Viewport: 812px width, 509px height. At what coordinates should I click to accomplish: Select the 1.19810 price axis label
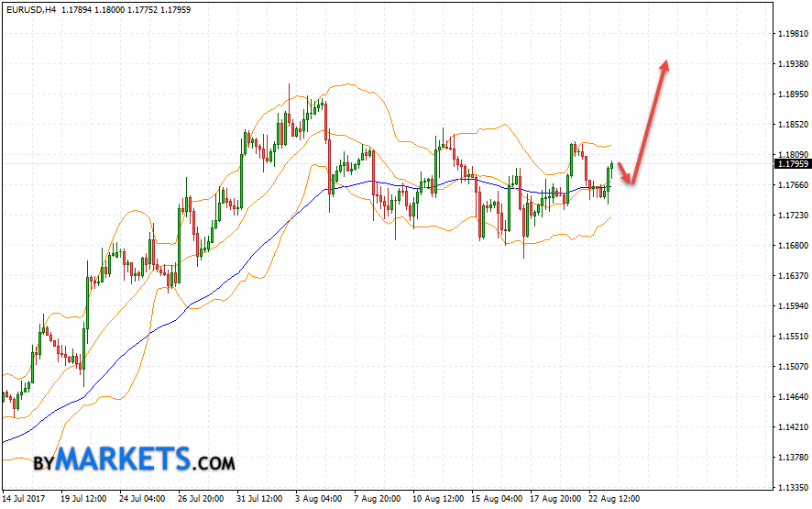tap(789, 34)
